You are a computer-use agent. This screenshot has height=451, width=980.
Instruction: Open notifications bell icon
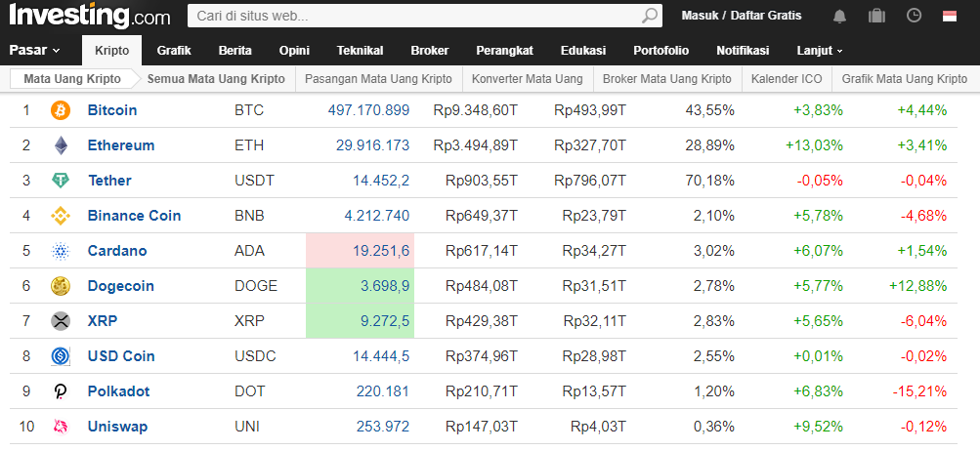(840, 16)
